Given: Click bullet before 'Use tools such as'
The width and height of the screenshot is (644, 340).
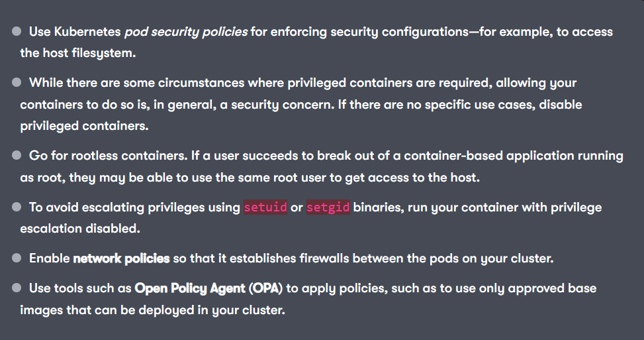Looking at the screenshot, I should [x=17, y=288].
